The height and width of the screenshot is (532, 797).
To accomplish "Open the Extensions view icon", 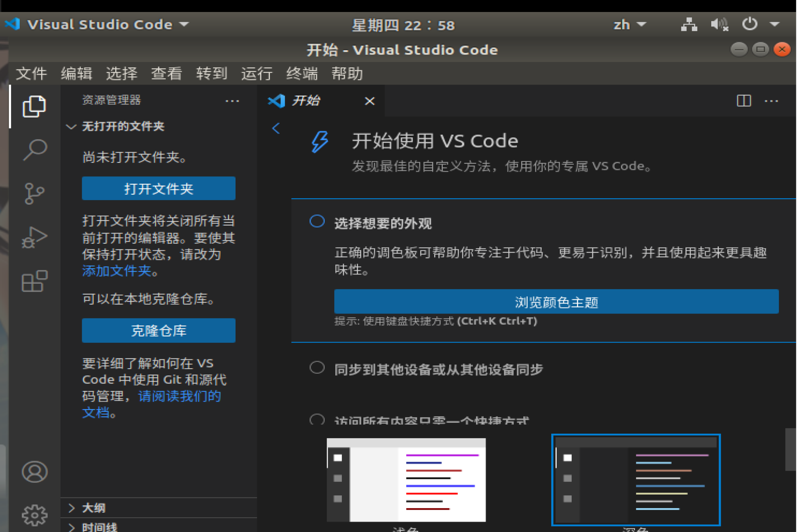I will pyautogui.click(x=34, y=281).
